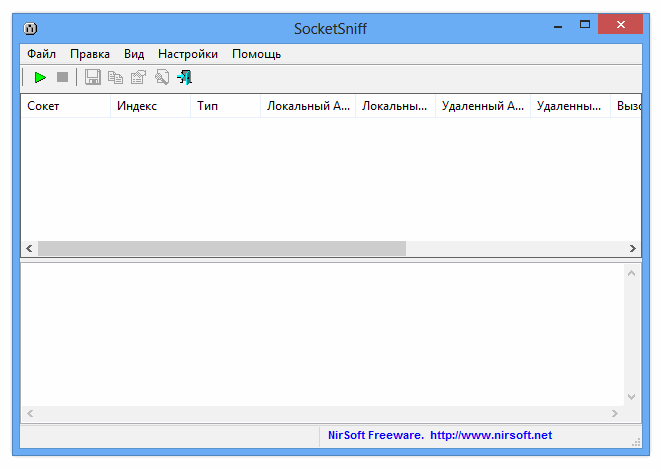Screen dimensions: 661x470
Task: Click lower pane scroll up arrow
Action: [631, 273]
